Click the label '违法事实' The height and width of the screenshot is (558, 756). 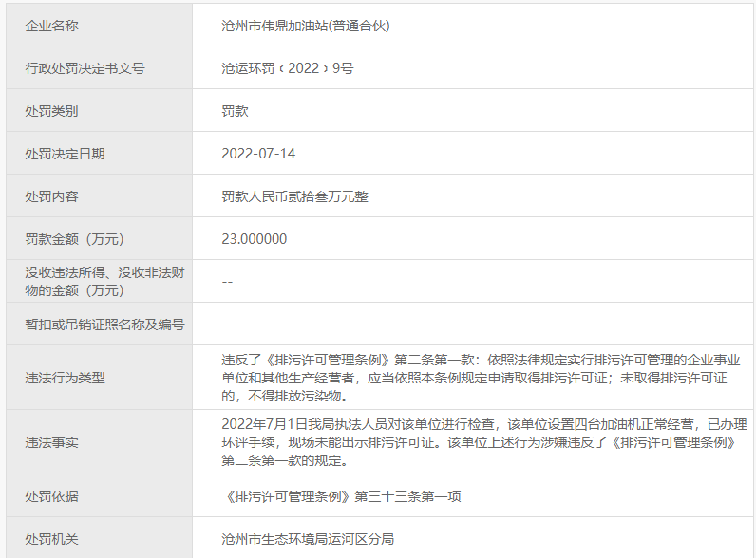(x=51, y=442)
